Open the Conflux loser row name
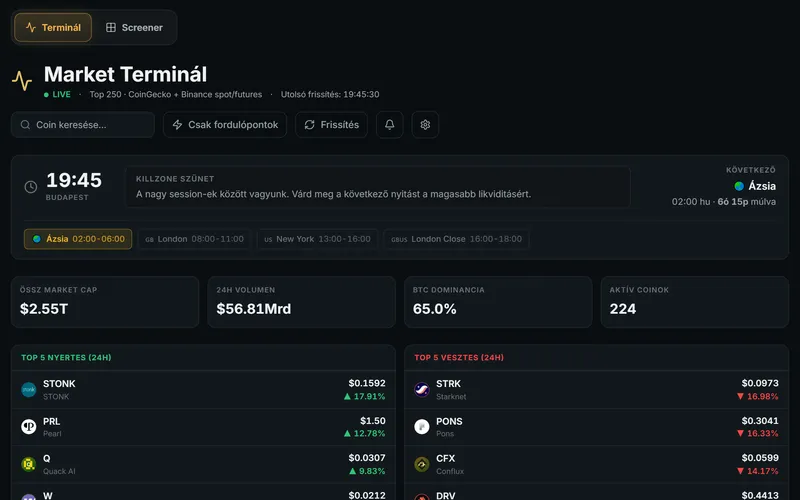 [450, 471]
